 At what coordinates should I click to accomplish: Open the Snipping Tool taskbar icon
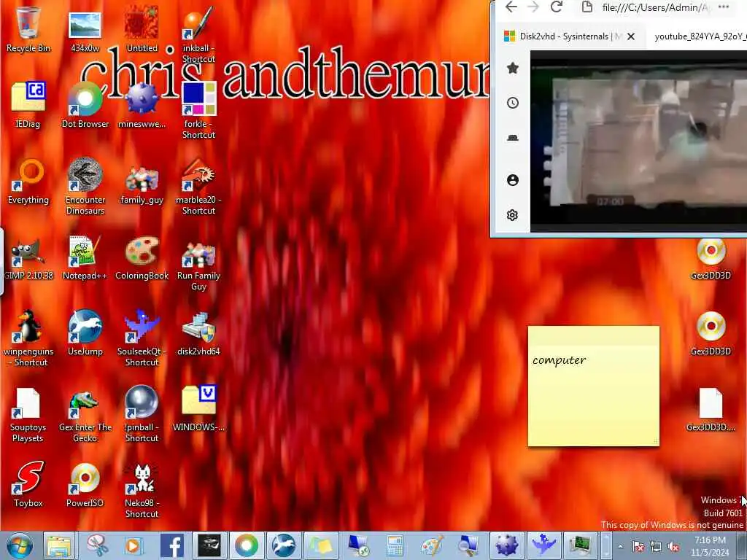coord(97,545)
